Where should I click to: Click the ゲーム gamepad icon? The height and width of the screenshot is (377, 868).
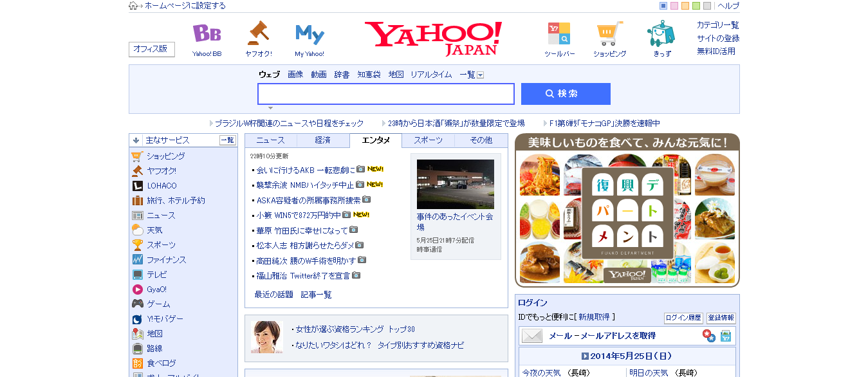pyautogui.click(x=137, y=304)
